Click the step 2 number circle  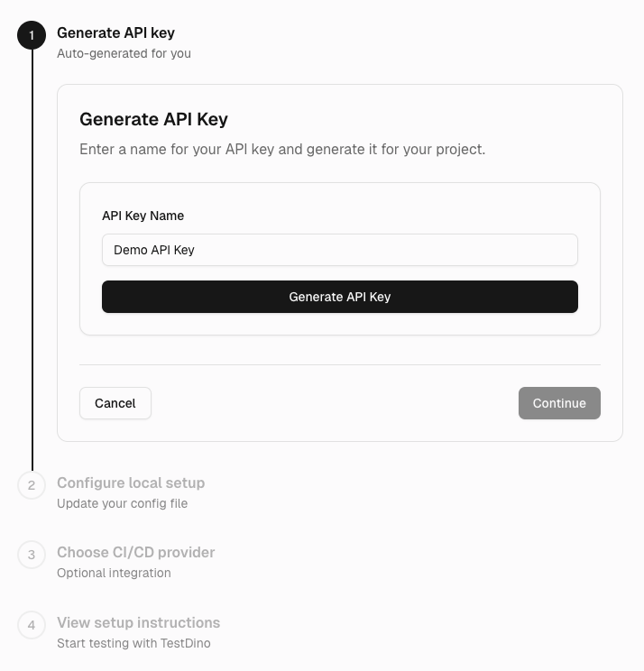[x=32, y=485]
